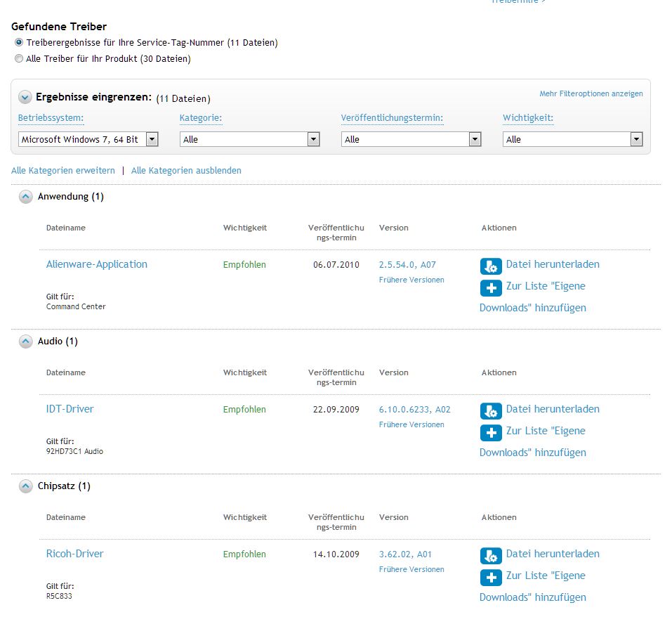The height and width of the screenshot is (617, 672).
Task: Click download icon for Alienware-Application
Action: tap(491, 266)
